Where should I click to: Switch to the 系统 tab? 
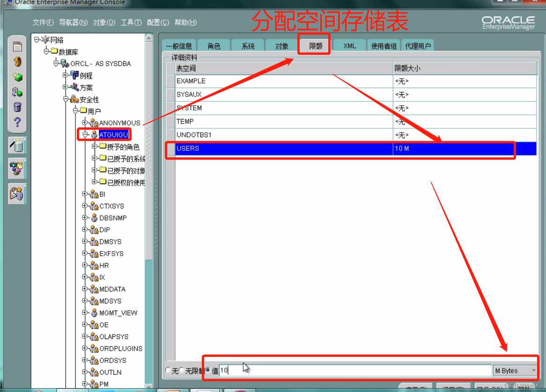click(248, 46)
